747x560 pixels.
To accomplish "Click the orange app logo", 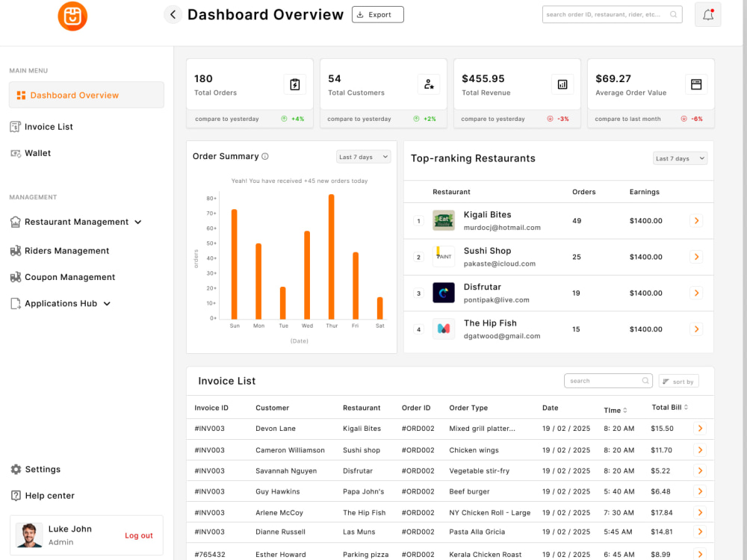I will coord(72,16).
